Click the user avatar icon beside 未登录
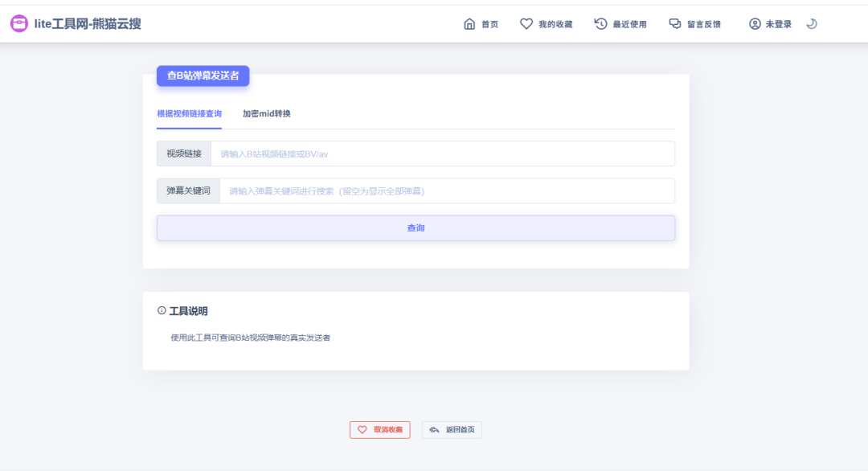 click(x=755, y=24)
